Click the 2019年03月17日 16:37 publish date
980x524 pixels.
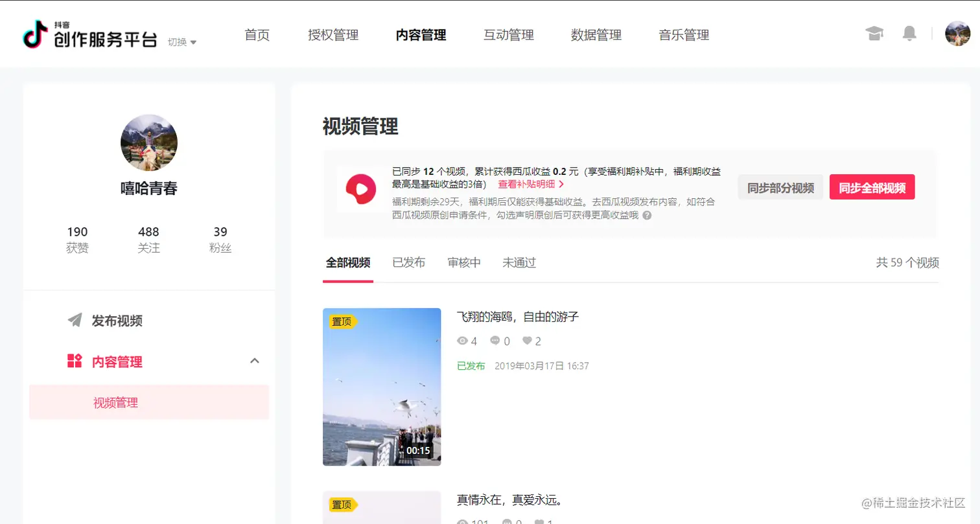click(541, 366)
